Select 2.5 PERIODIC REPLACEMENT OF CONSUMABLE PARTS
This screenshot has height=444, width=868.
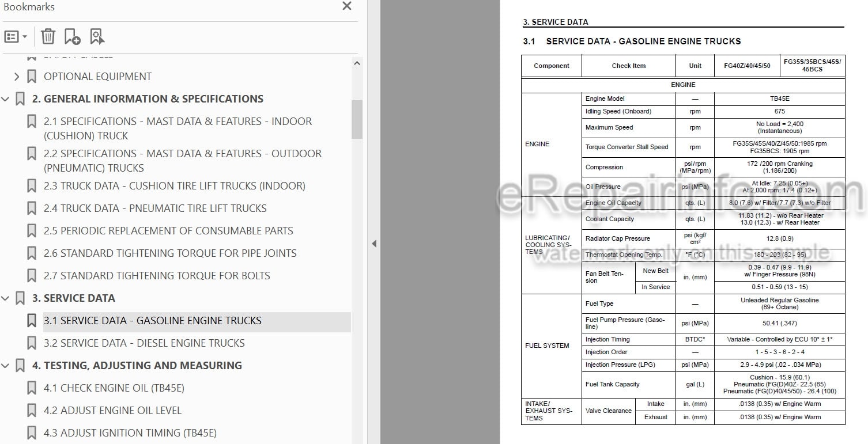(168, 231)
